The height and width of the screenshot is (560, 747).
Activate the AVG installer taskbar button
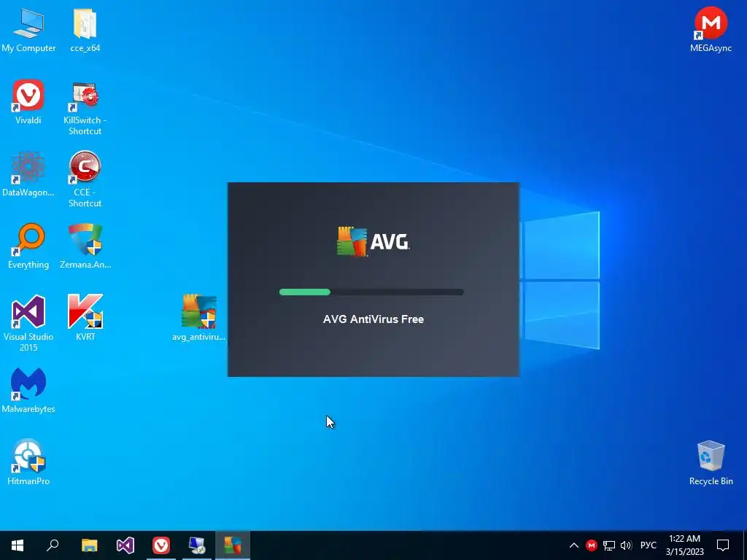pyautogui.click(x=233, y=545)
